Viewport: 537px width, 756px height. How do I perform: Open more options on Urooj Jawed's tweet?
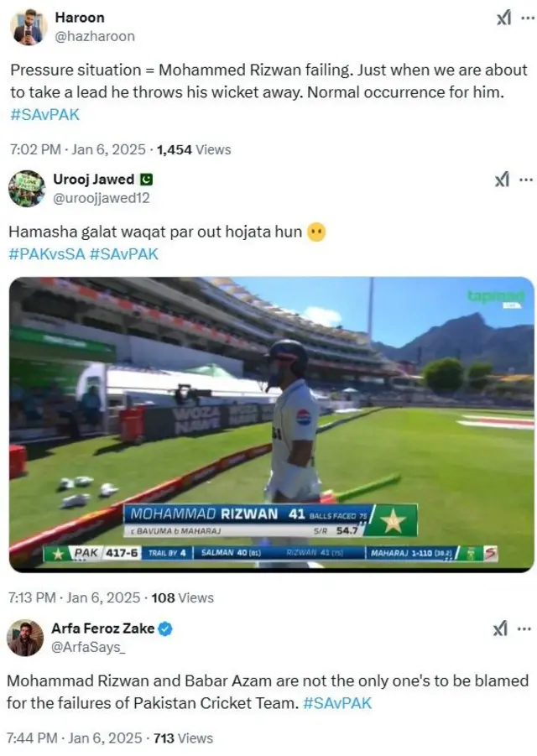tap(525, 179)
